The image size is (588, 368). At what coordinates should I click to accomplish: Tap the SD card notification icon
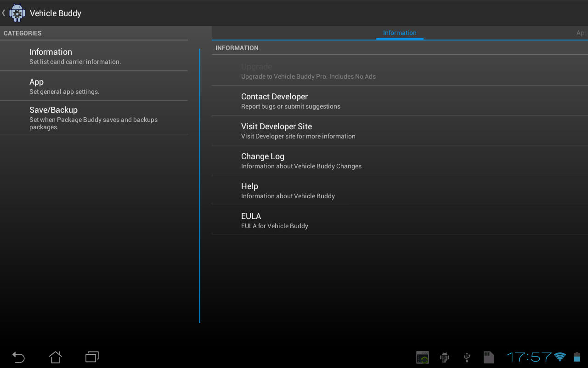pyautogui.click(x=489, y=357)
